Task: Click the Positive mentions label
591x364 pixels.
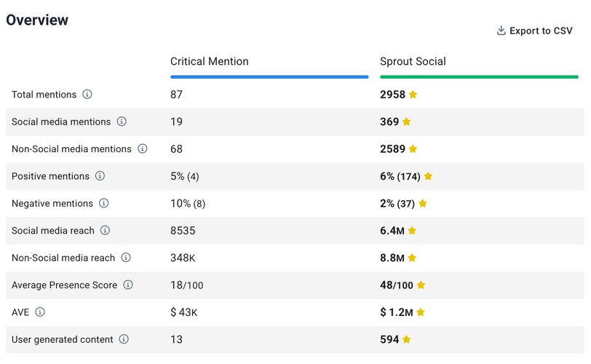Action: coord(50,176)
